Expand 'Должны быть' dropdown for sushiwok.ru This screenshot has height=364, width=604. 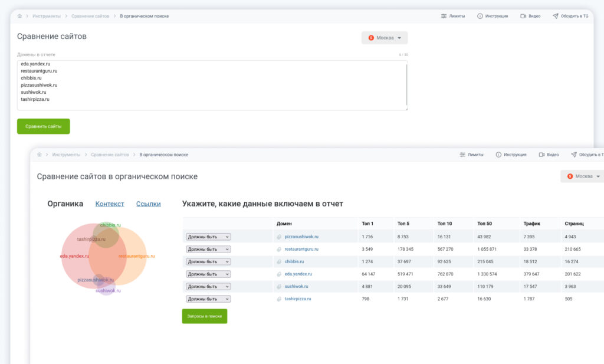(x=208, y=287)
